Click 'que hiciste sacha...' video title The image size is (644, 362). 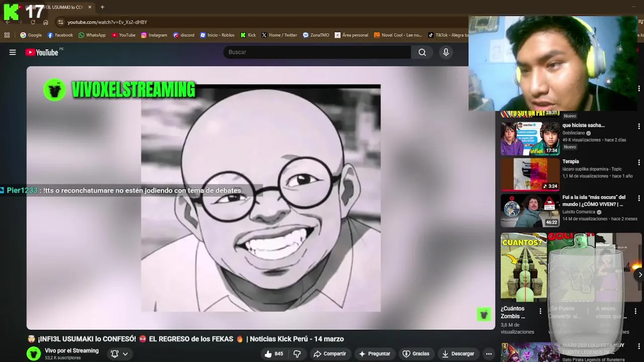click(x=584, y=125)
